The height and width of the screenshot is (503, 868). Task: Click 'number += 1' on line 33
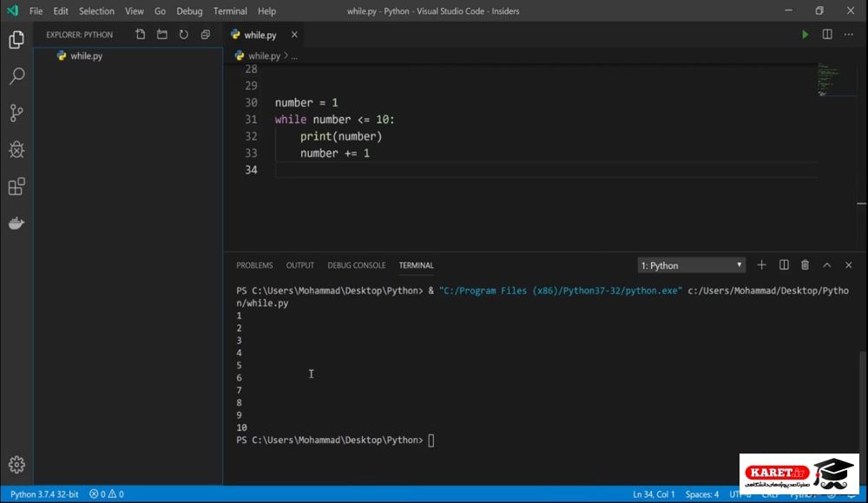pos(335,154)
